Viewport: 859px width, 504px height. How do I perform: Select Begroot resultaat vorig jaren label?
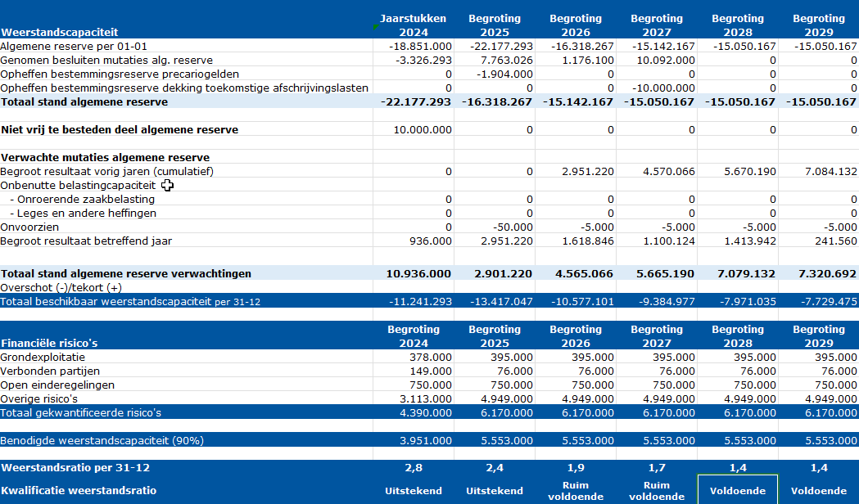[x=106, y=171]
